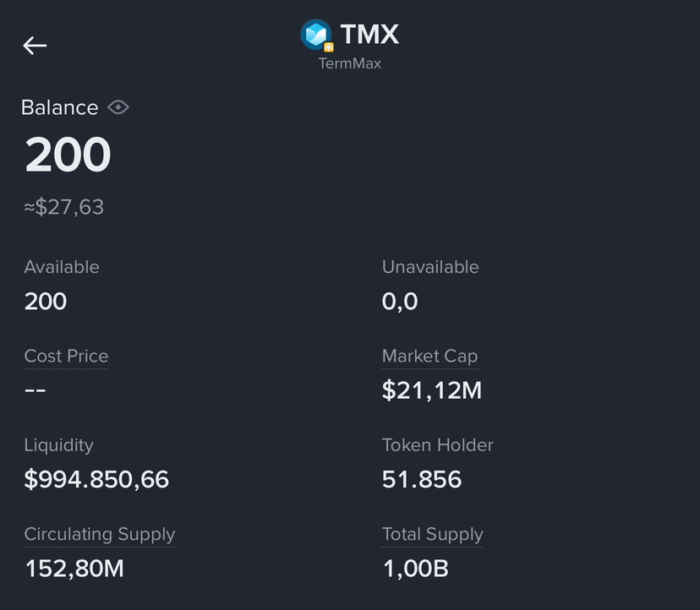Click the Unavailable value 0,0

pyautogui.click(x=400, y=302)
